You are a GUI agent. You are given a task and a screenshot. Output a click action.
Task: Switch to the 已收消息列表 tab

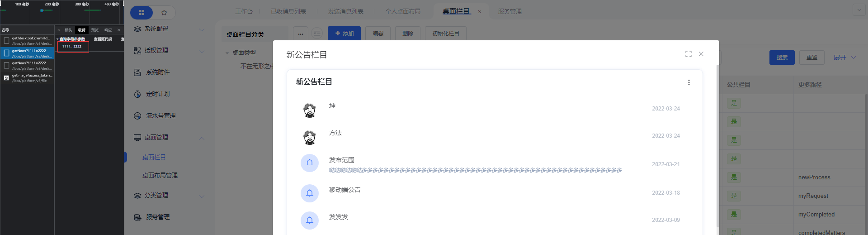pyautogui.click(x=288, y=11)
